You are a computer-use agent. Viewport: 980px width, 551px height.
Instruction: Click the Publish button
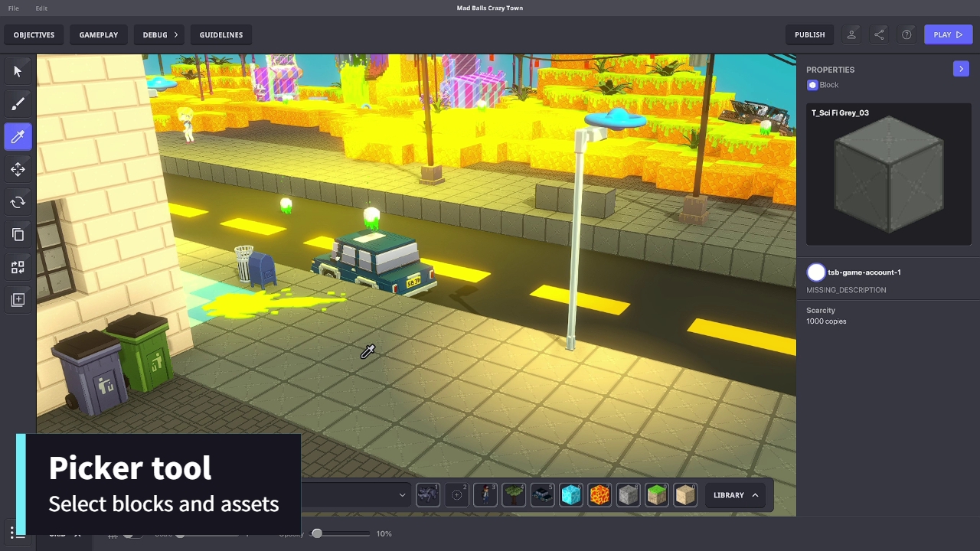click(x=809, y=34)
